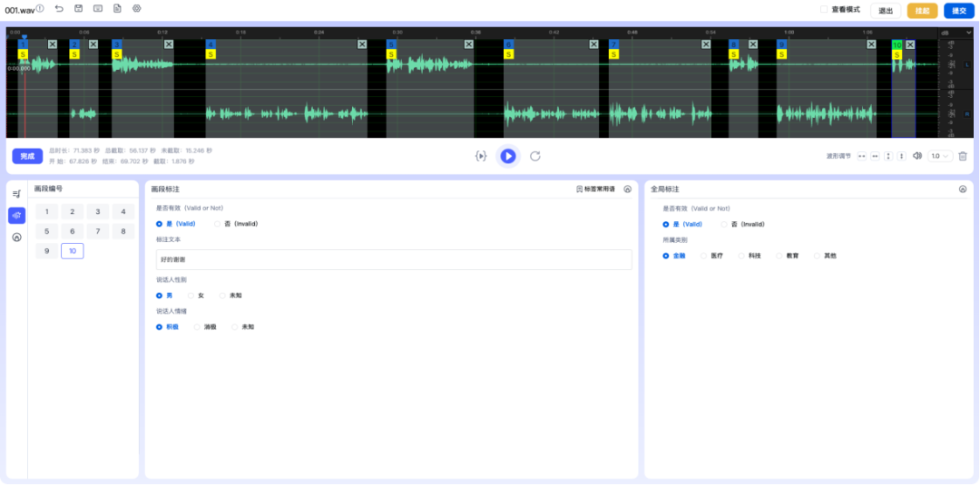The height and width of the screenshot is (485, 980).
Task: Open the music list sidebar icon
Action: 16,193
